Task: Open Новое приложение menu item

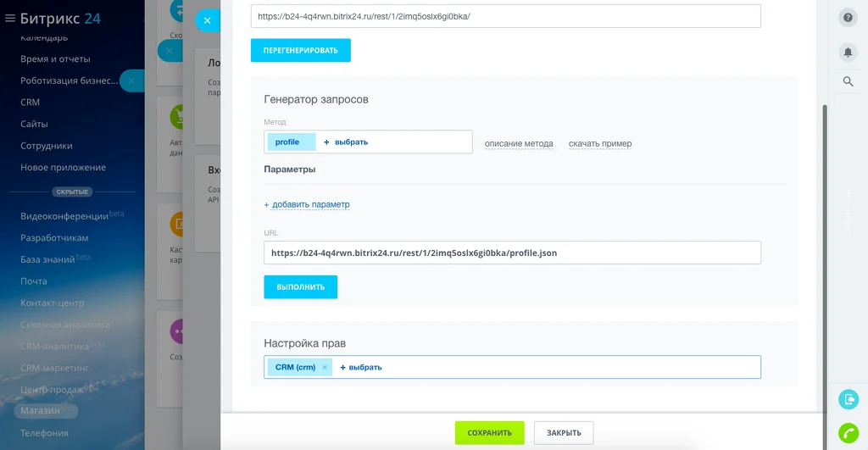Action: (63, 167)
